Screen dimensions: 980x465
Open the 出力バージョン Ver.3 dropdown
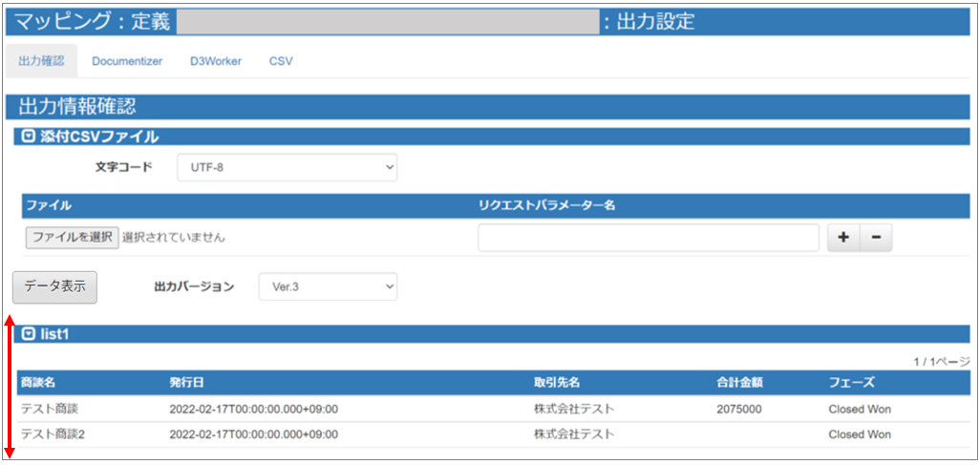click(x=328, y=286)
